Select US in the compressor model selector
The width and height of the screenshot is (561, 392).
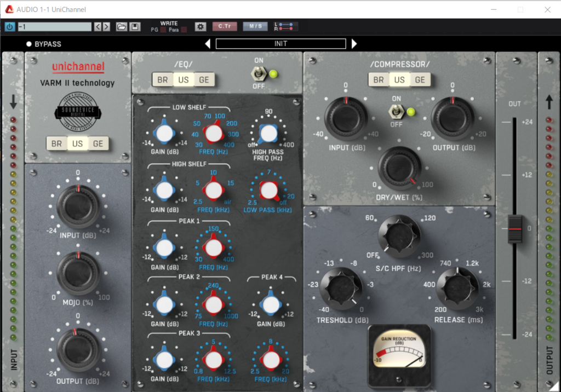399,80
